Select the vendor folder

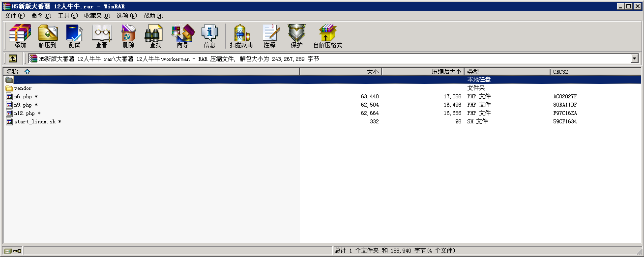[x=23, y=88]
